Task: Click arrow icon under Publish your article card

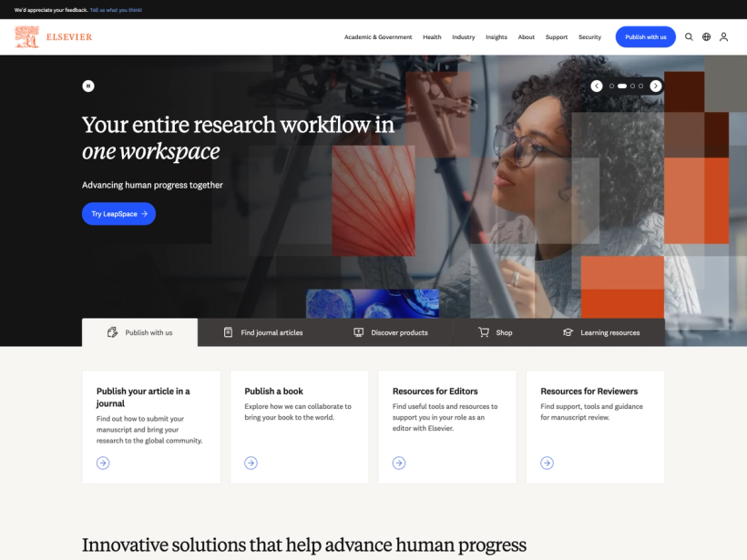Action: click(103, 463)
